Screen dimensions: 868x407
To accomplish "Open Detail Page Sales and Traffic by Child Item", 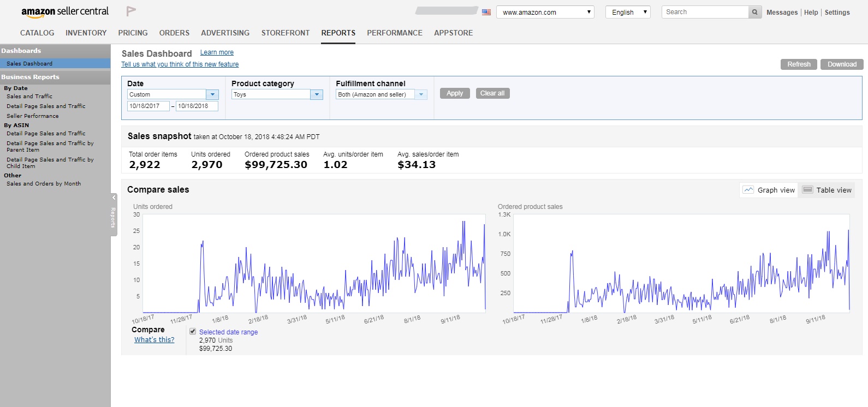I will [x=50, y=163].
